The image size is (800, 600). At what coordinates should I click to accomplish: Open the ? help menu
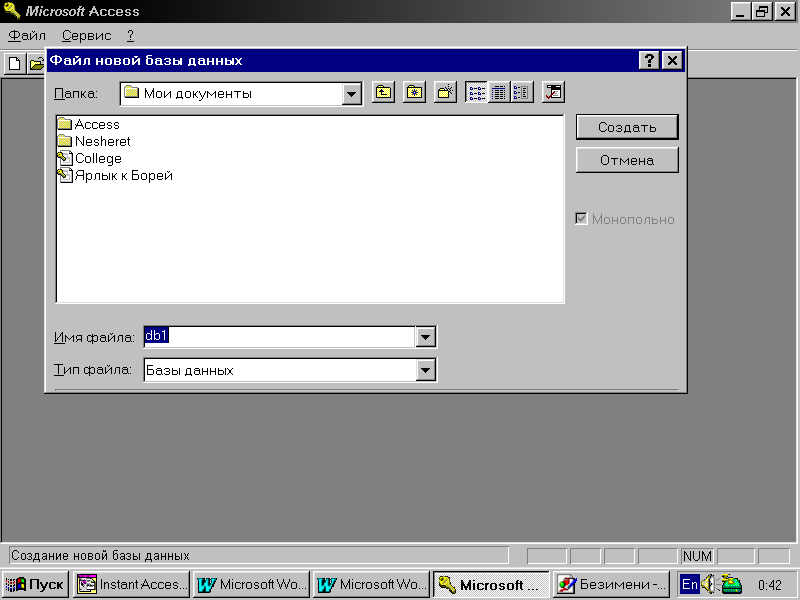click(x=130, y=35)
